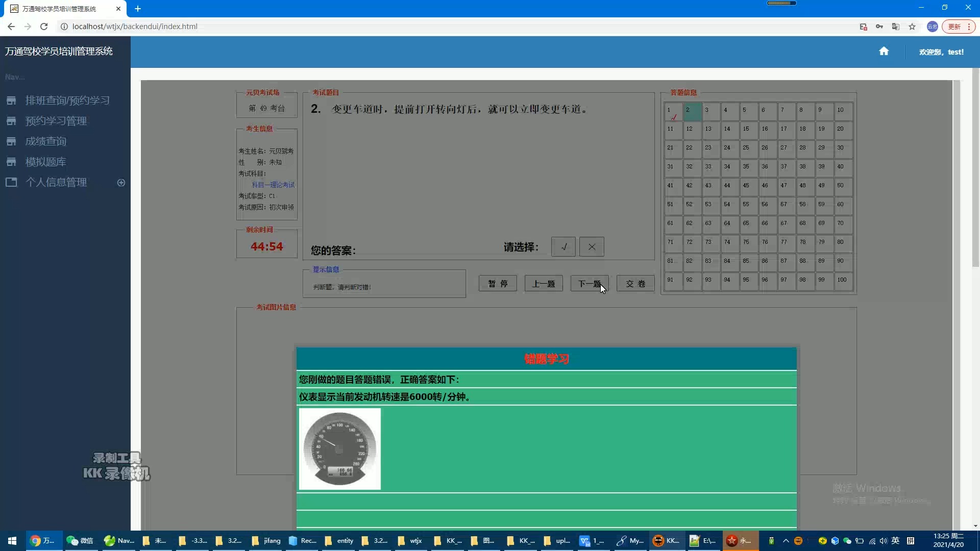Jump to question 100 in answer grid

click(x=843, y=282)
